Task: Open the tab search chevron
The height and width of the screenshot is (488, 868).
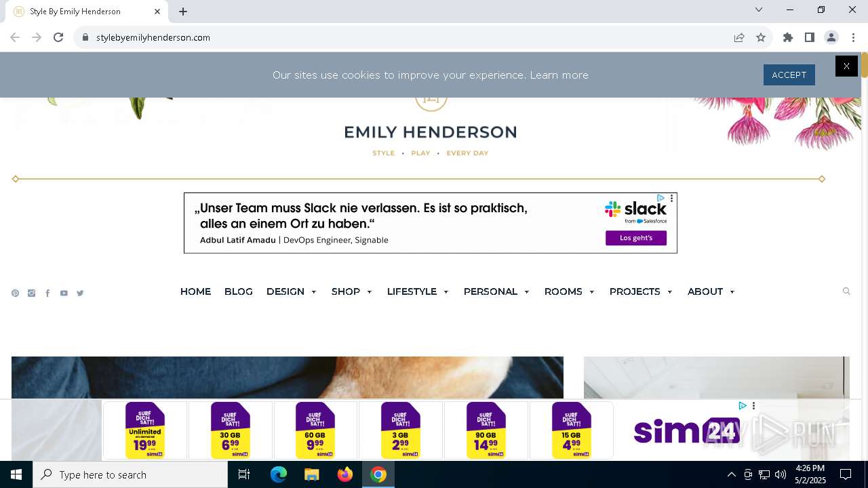Action: click(759, 9)
